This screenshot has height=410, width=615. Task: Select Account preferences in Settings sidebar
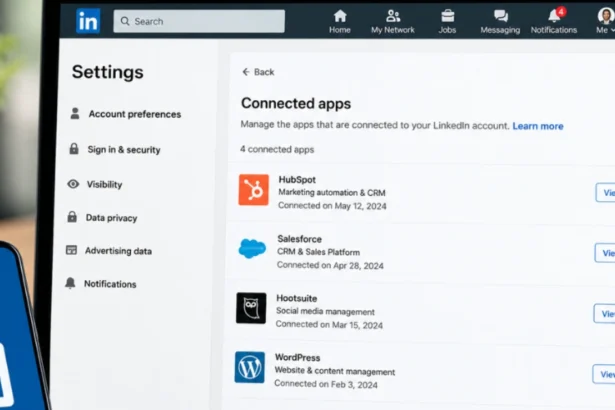point(126,114)
